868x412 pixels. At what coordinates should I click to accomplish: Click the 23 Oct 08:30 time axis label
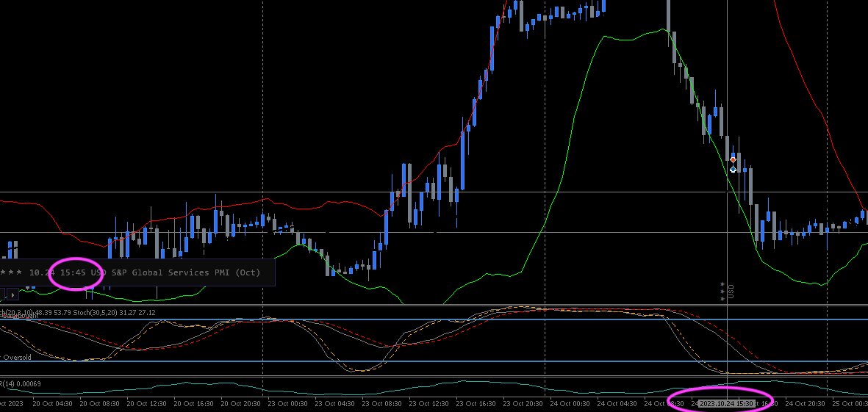coord(382,404)
